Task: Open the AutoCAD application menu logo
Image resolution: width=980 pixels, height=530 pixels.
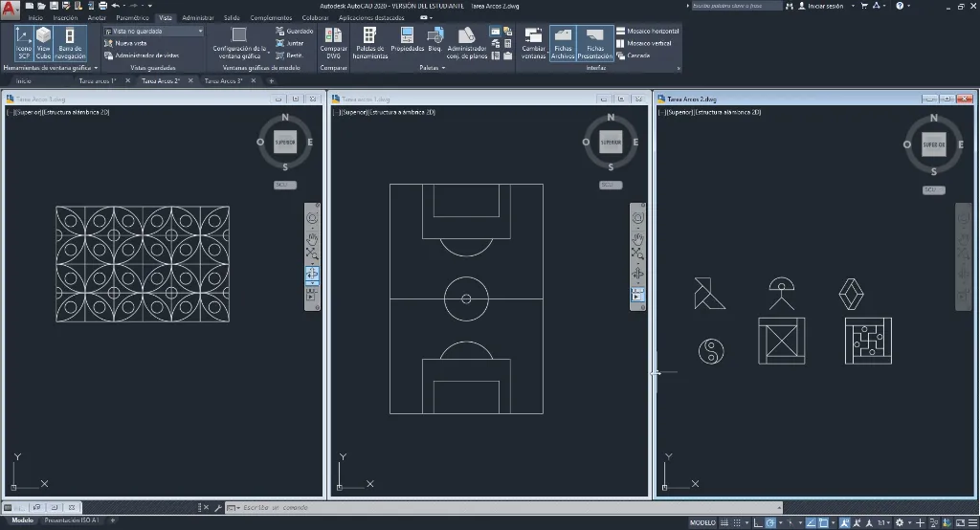Action: (x=10, y=9)
